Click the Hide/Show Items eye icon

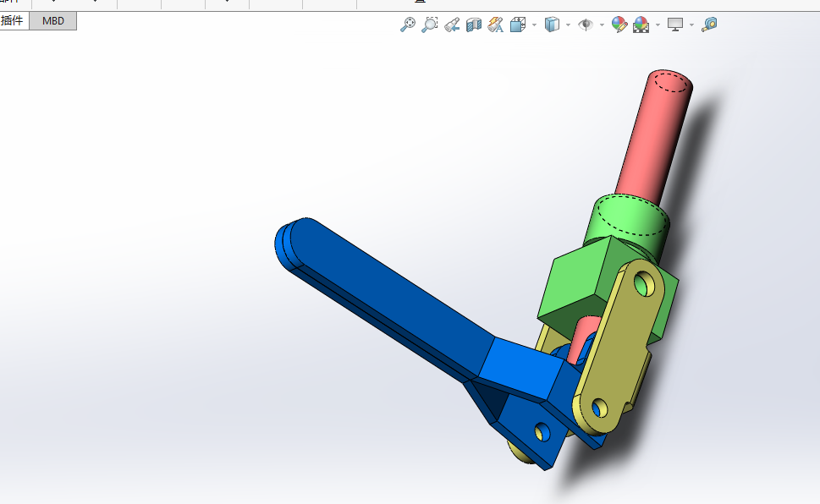click(586, 25)
